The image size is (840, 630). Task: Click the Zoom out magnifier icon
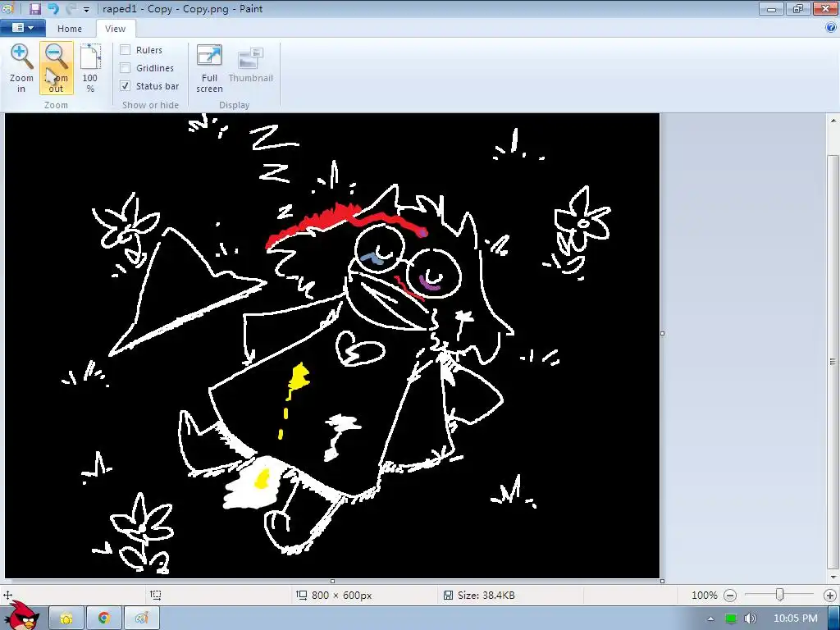click(56, 57)
